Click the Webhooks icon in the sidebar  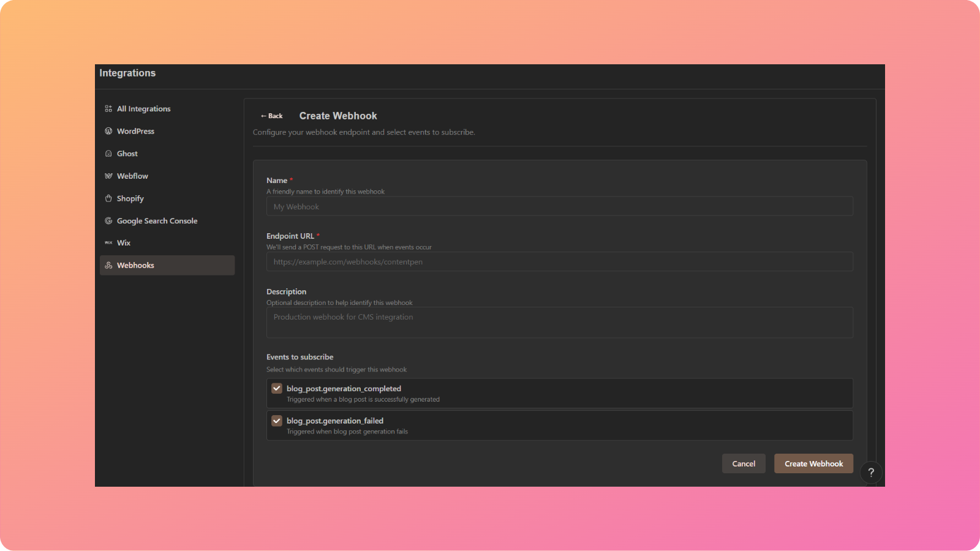108,265
